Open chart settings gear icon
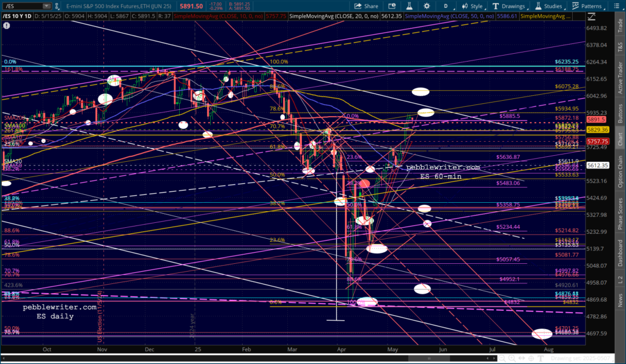This screenshot has height=364, width=626. click(427, 6)
